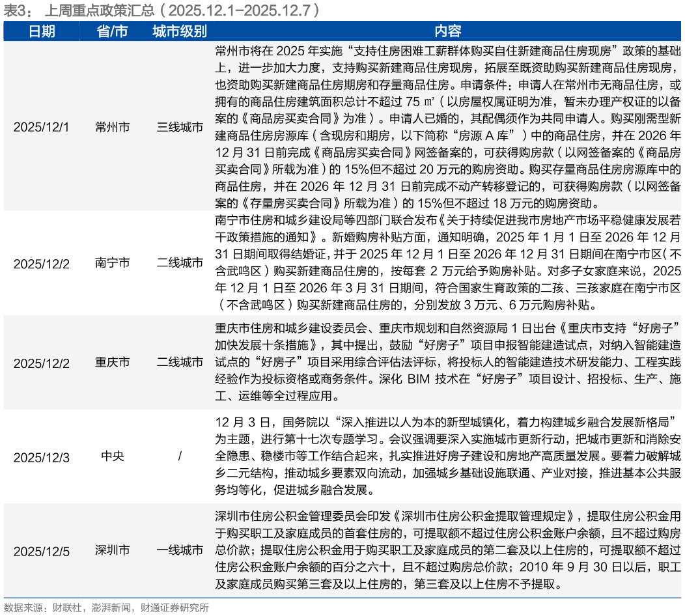Click the 国务院 第十七次专题学习 content paragraph
685x616 pixels.
(448, 456)
